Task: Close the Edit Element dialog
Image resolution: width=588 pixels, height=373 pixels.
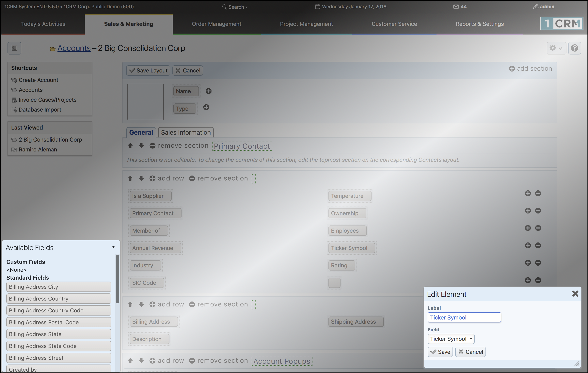Action: click(575, 294)
